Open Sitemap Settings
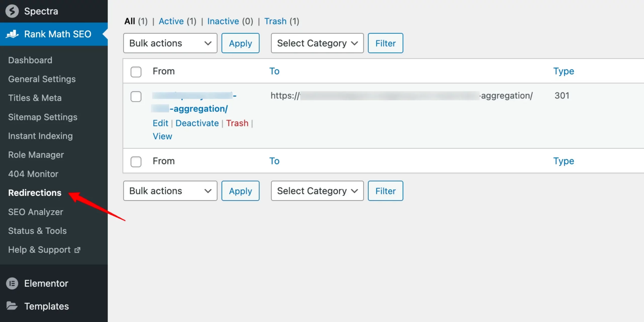Screen dimensions: 644x322 pyautogui.click(x=43, y=117)
